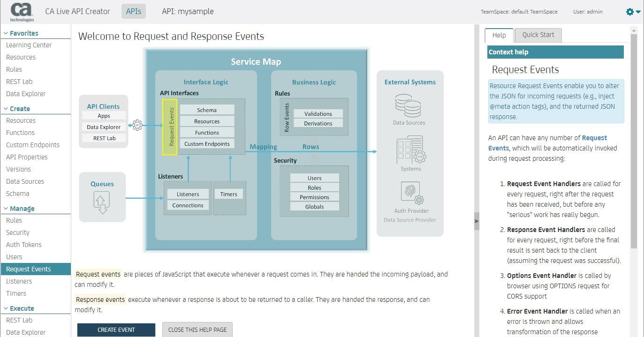The width and height of the screenshot is (644, 337).
Task: Click Data Explorer box under API Clients
Action: click(104, 127)
